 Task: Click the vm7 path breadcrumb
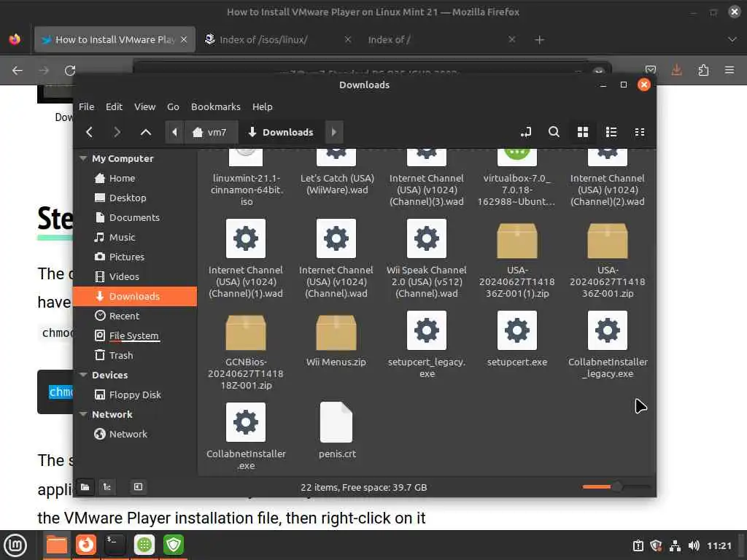[210, 132]
